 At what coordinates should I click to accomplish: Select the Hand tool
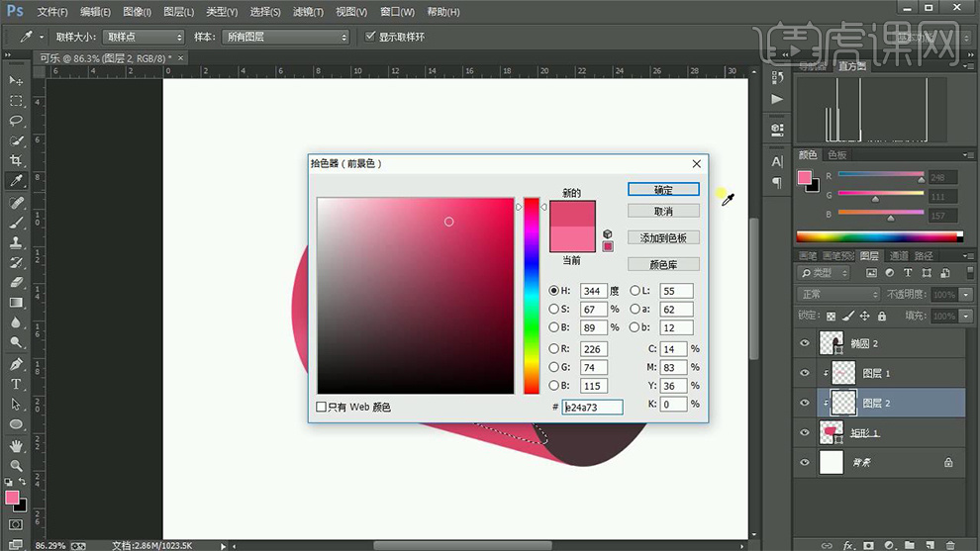point(16,446)
